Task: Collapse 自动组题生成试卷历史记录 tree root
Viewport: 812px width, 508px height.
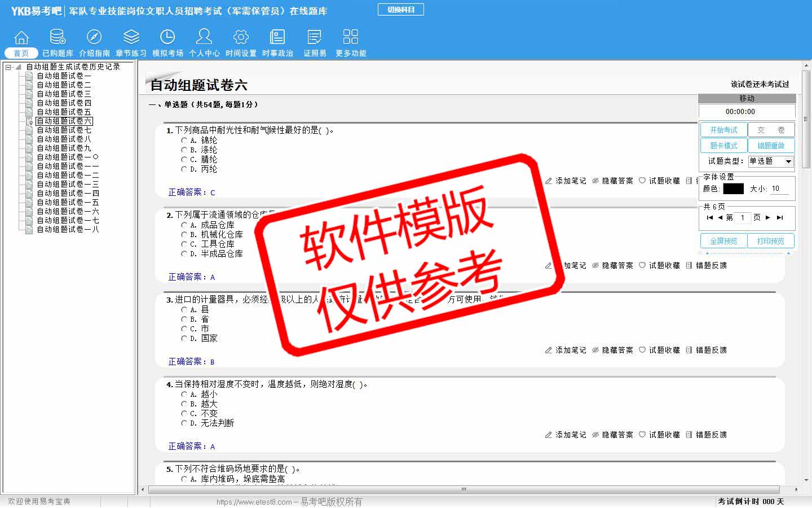Action: click(8, 67)
